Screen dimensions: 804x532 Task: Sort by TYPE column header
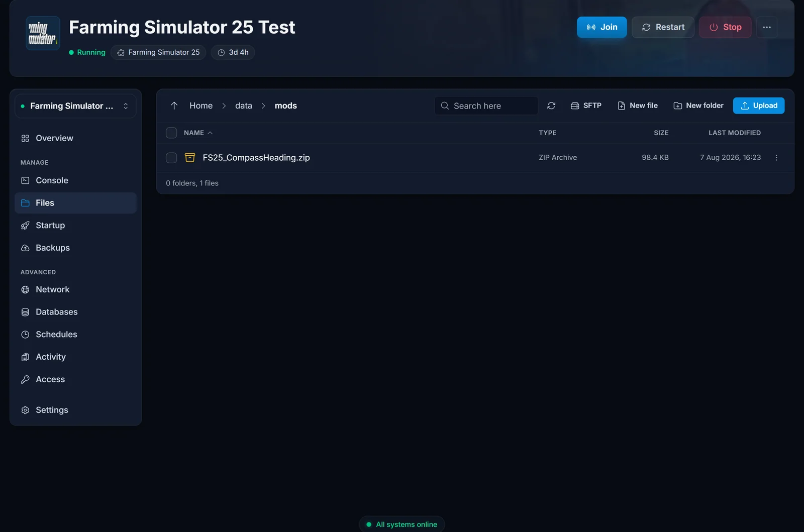tap(548, 133)
